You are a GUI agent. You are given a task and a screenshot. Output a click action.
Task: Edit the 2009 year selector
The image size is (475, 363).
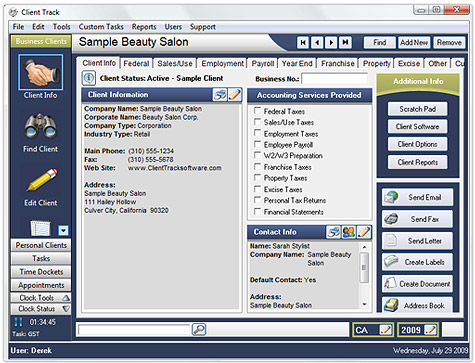click(x=430, y=330)
